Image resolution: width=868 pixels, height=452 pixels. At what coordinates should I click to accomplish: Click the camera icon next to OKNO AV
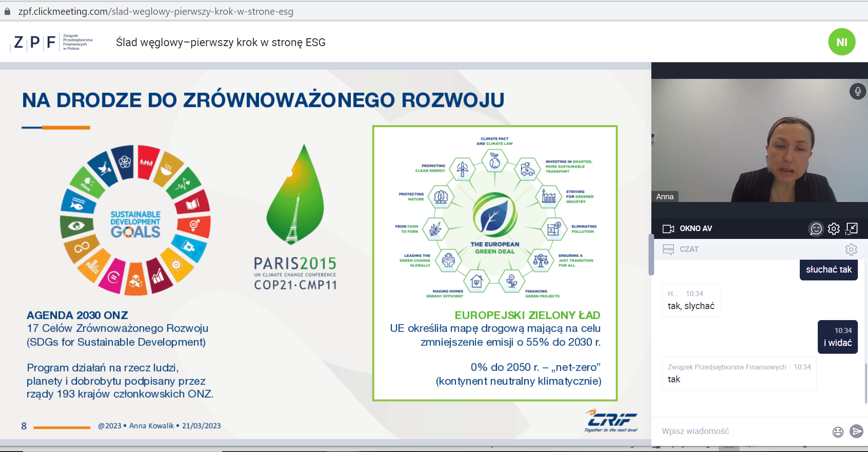(x=668, y=229)
